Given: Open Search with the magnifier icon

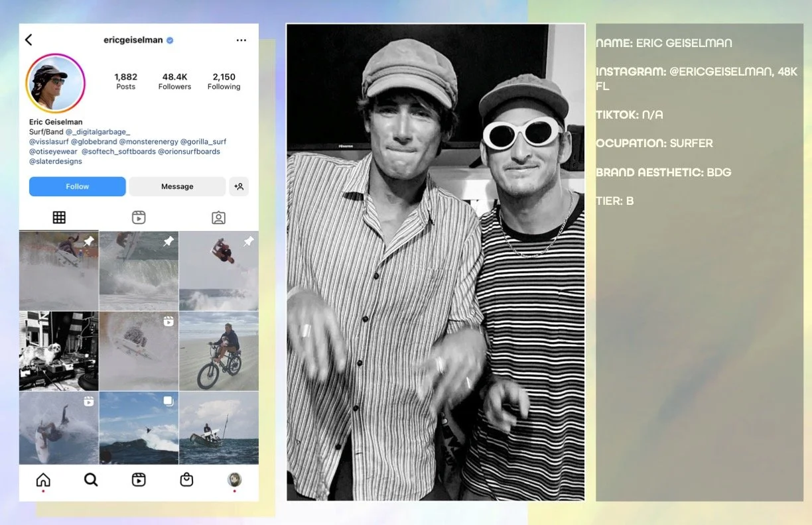Looking at the screenshot, I should 91,480.
